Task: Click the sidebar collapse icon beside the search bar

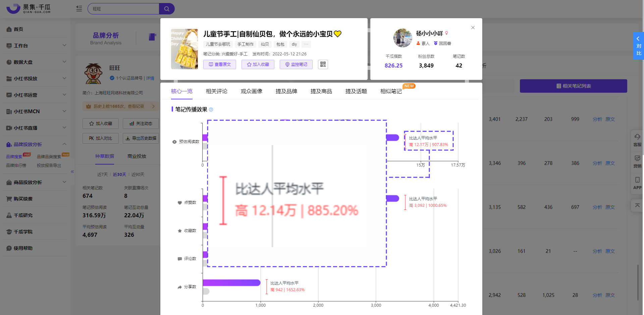Action: pyautogui.click(x=79, y=8)
